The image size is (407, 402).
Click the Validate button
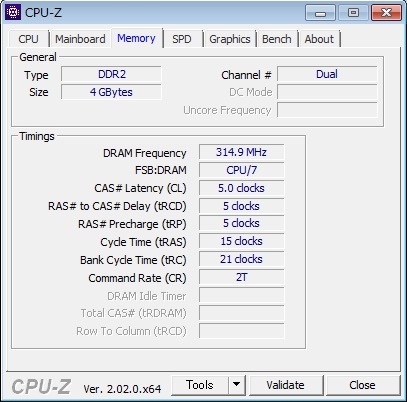285,385
